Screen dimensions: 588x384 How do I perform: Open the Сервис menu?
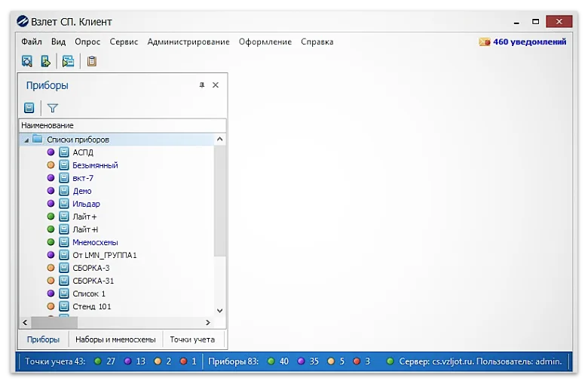coord(124,42)
